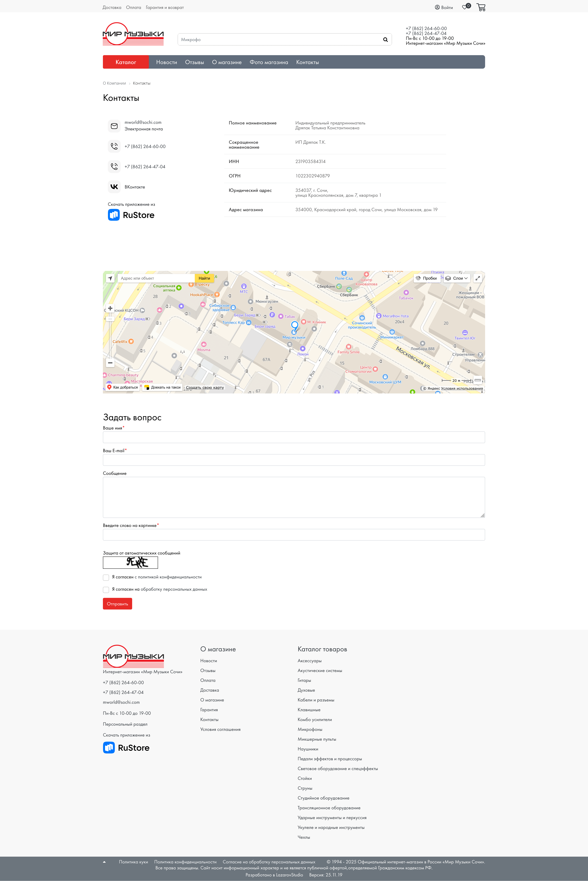
Task: Open Отзывы in main navigation
Action: click(195, 62)
